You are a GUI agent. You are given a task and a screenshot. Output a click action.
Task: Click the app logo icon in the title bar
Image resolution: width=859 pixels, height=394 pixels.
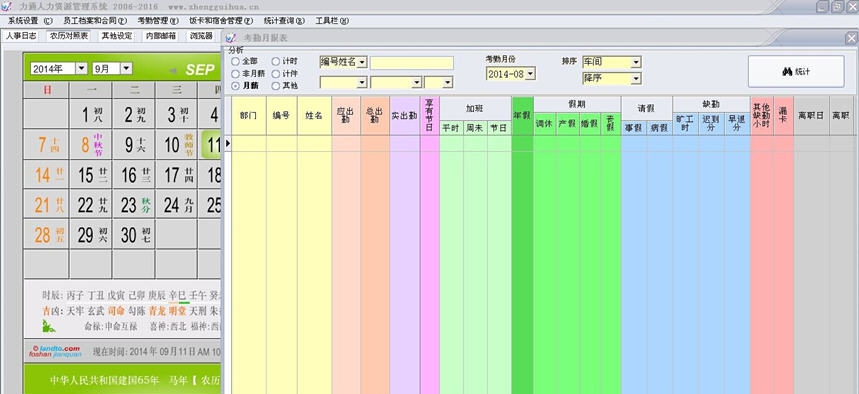[x=7, y=7]
